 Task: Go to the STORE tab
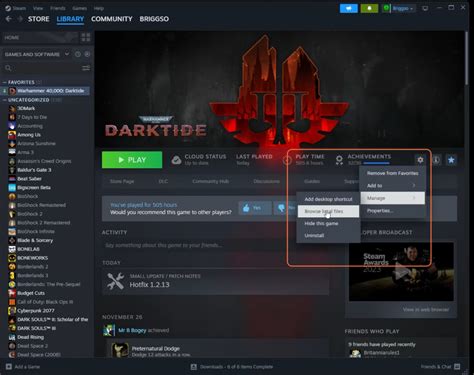click(x=38, y=19)
